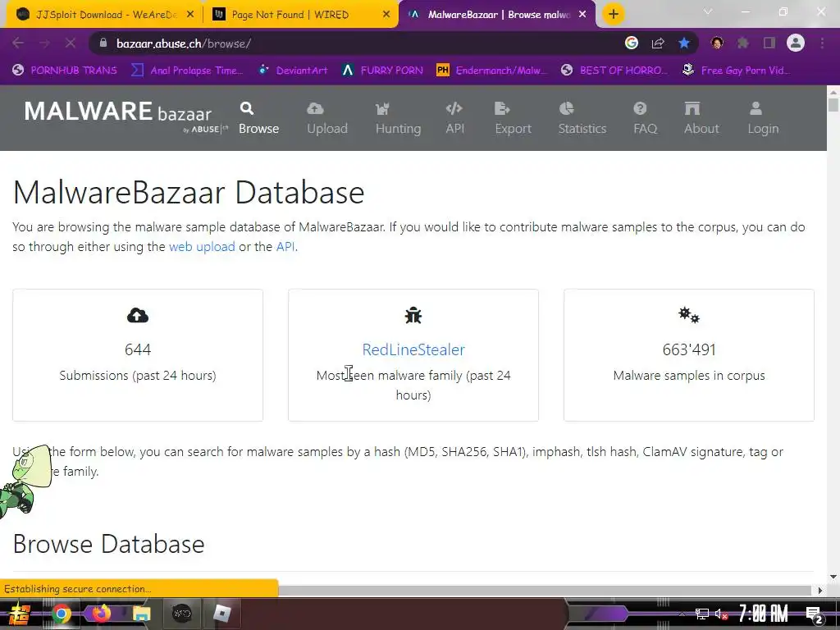840x630 pixels.
Task: Open Chrome's three-dot menu
Action: pos(822,43)
